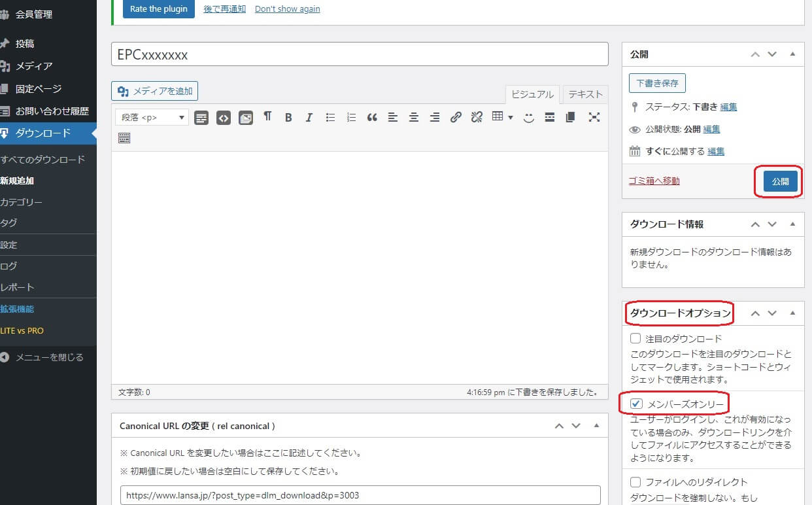Collapse sidebar with メニューを閉じる
The height and width of the screenshot is (505, 812).
coord(42,357)
